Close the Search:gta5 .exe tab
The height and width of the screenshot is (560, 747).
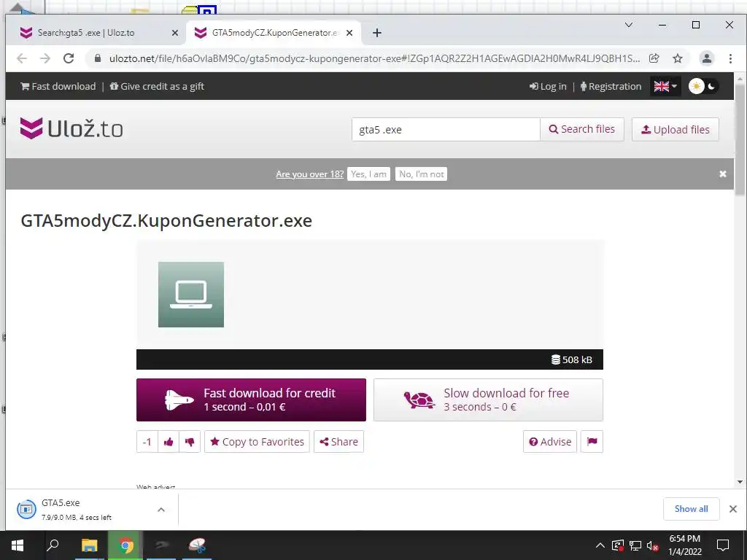click(175, 33)
